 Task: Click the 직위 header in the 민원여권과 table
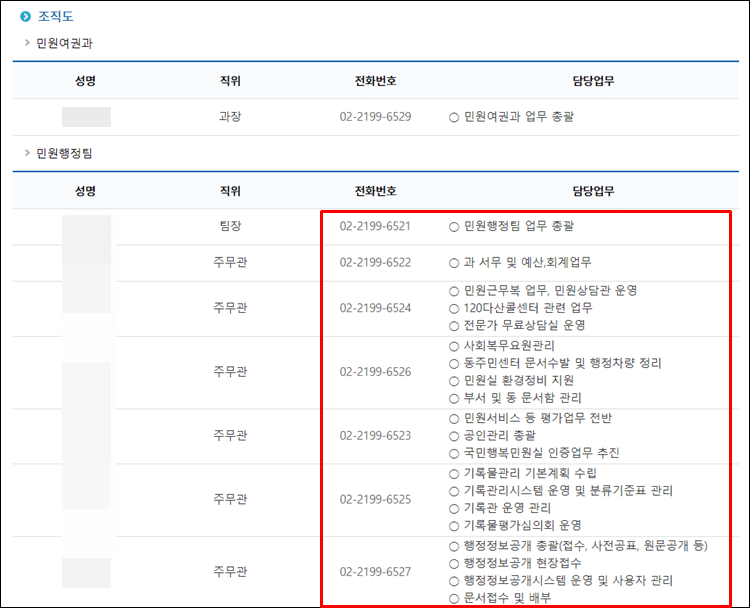230,80
